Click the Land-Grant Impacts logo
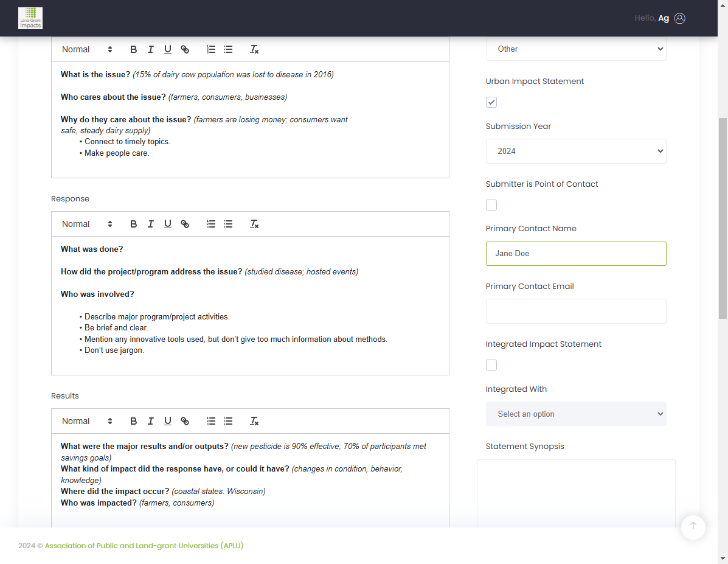Screen dimensions: 728x564 pos(30,18)
